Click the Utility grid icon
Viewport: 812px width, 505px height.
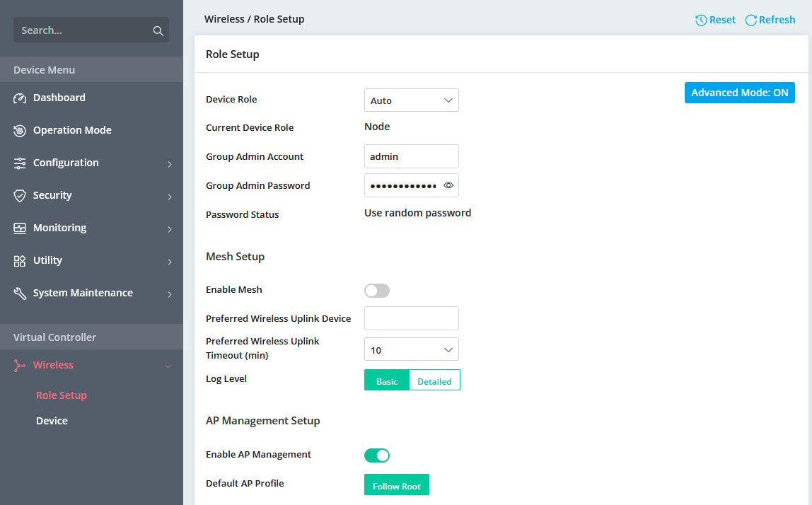pos(20,261)
